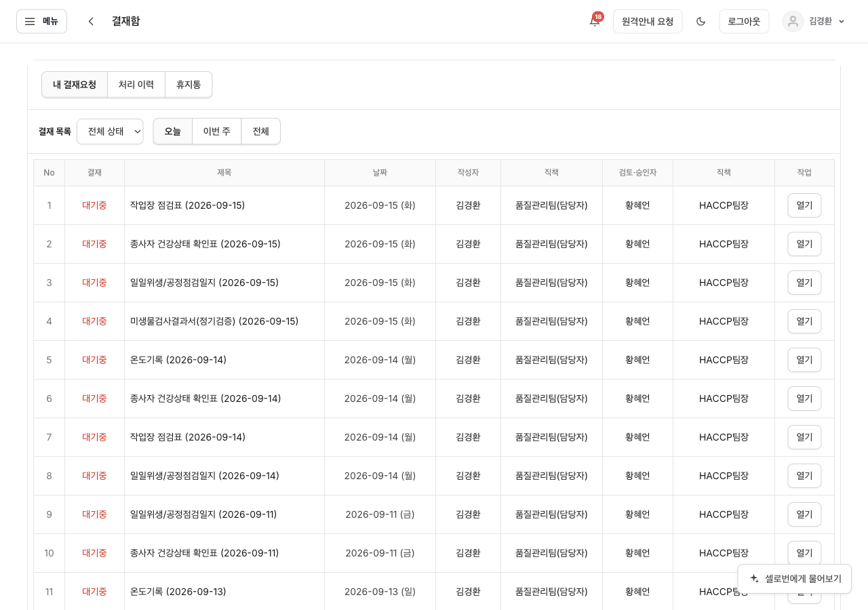Open 작업장 점검표 (2026-09-15) with 열기

pyautogui.click(x=804, y=205)
